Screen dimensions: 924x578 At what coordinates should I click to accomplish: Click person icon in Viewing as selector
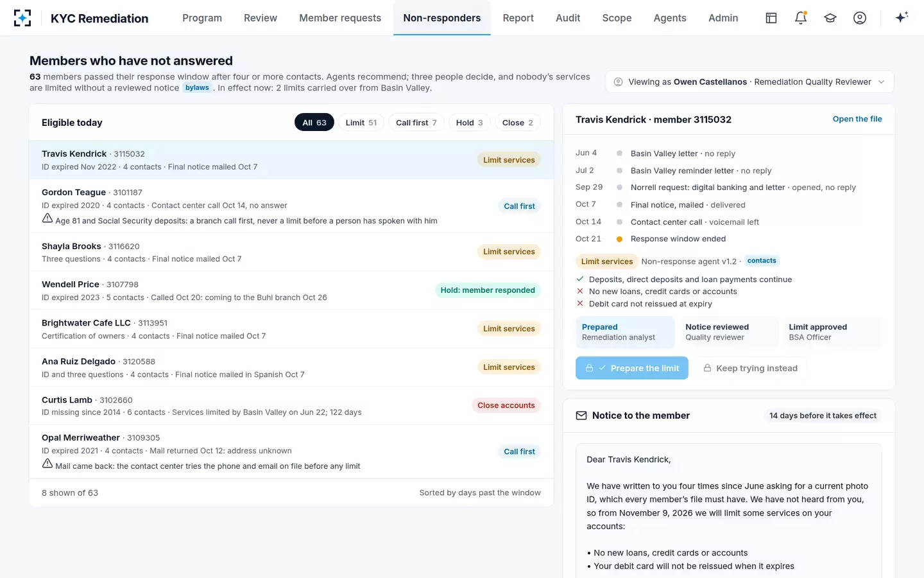619,82
